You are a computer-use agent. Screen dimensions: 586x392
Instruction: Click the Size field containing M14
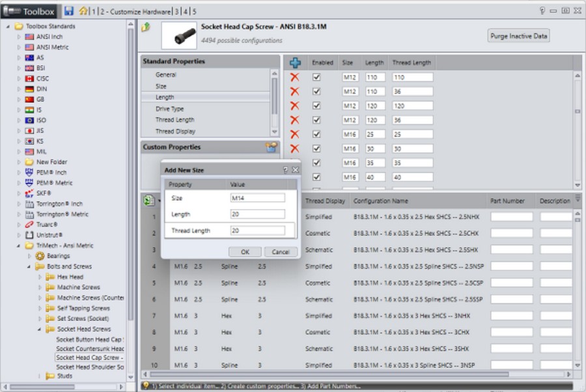[257, 198]
